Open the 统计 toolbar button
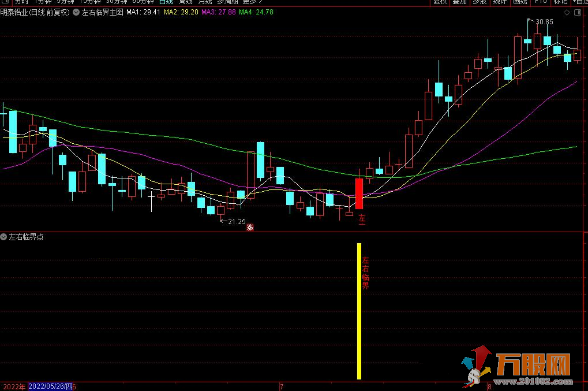This screenshot has width=588, height=391. click(500, 2)
